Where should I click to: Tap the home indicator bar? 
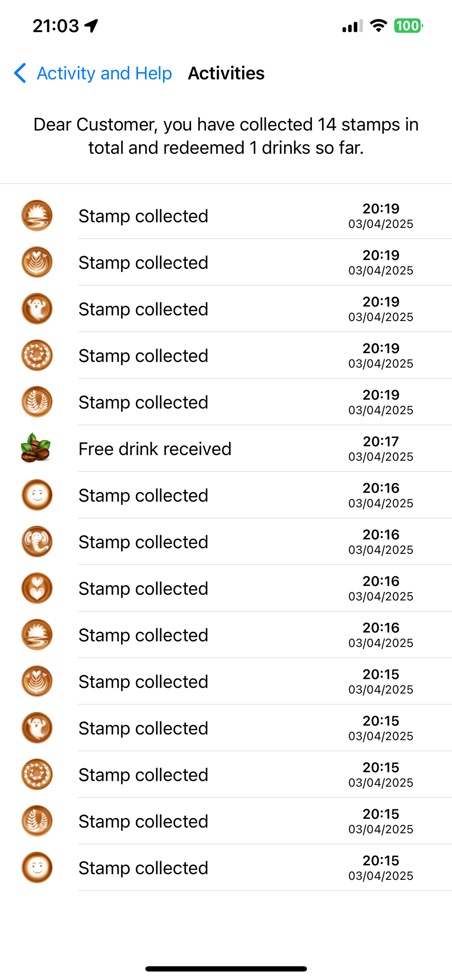pos(226,968)
